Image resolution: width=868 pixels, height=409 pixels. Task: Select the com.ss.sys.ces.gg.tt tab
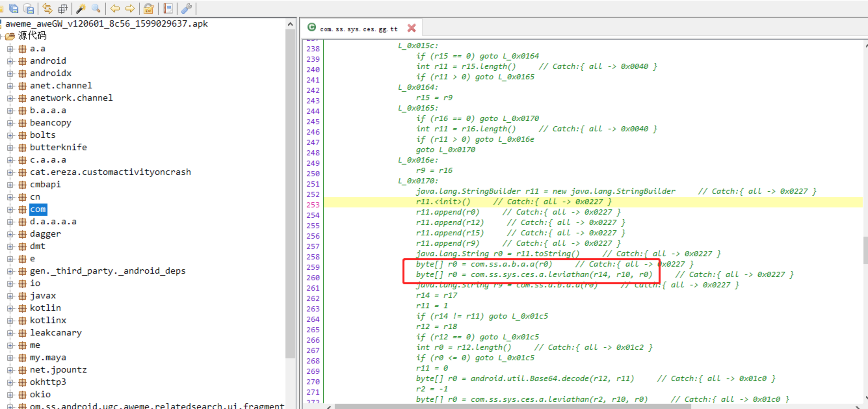click(358, 29)
